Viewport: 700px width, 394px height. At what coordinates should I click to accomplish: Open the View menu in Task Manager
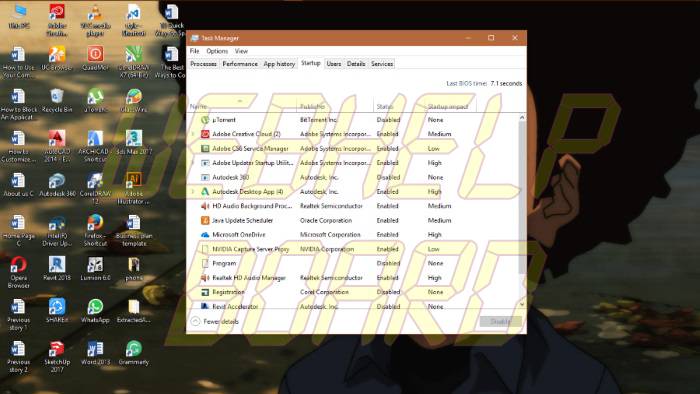click(241, 51)
